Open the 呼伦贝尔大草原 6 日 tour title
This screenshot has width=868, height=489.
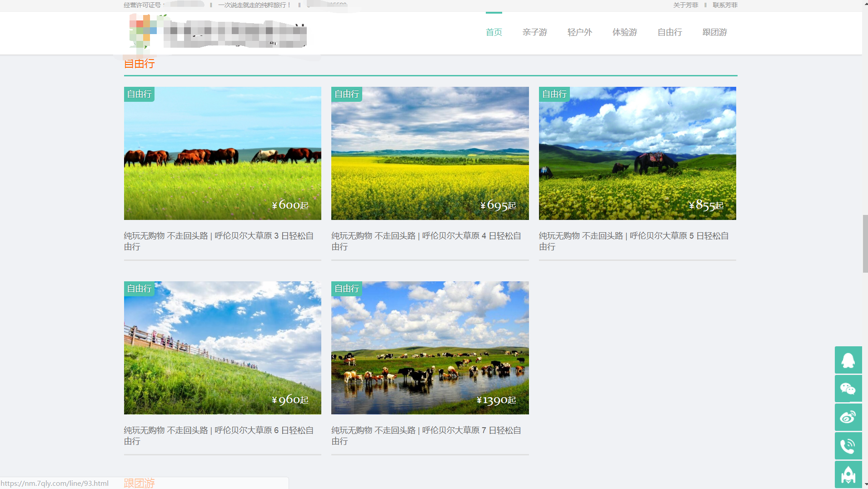(219, 436)
